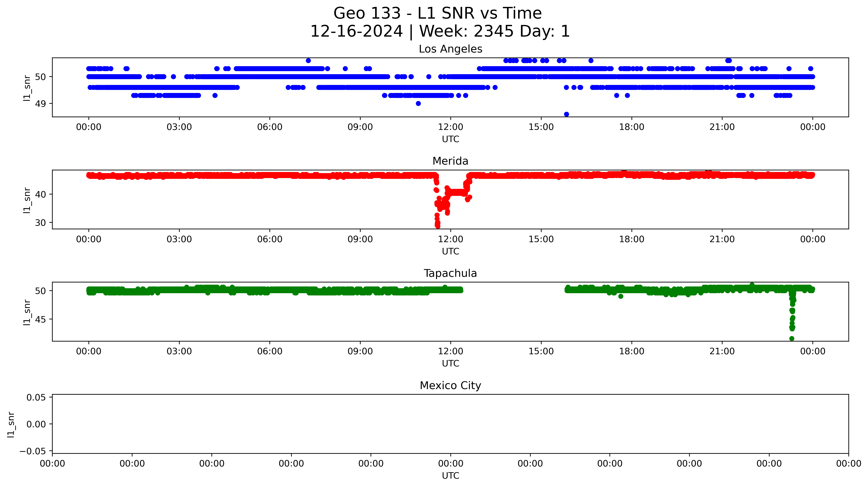Click the 'l1_snr' y-axis label of Merida plot
Image resolution: width=868 pixels, height=487 pixels.
27,200
